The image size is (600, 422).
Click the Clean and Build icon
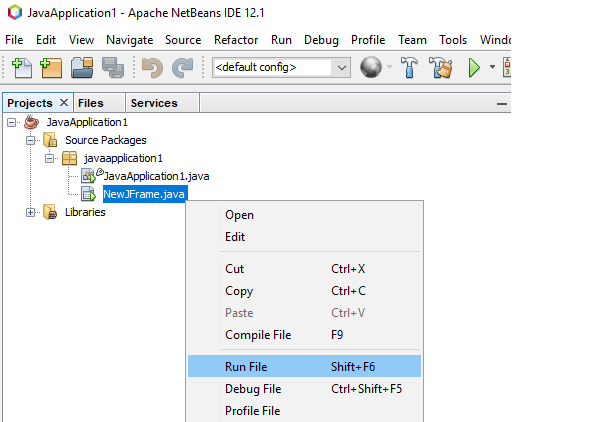point(440,68)
